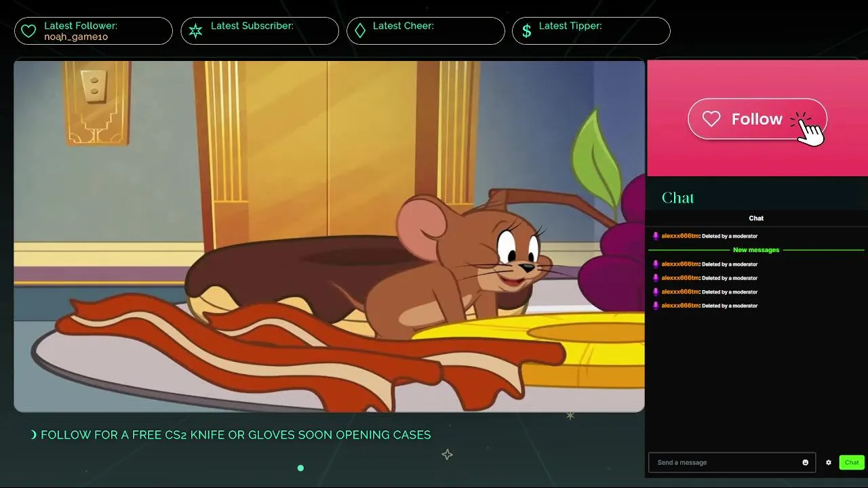Click the teal dot indicator below the banner text

click(x=300, y=468)
